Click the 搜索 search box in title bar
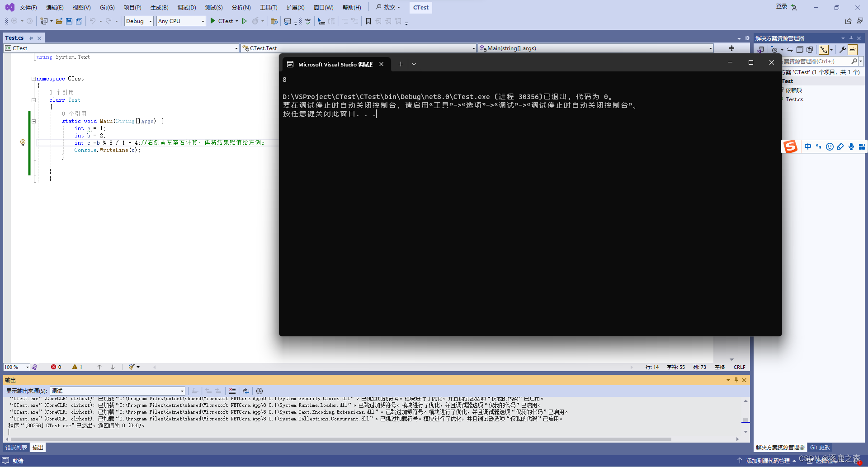The height and width of the screenshot is (467, 868). pyautogui.click(x=388, y=7)
